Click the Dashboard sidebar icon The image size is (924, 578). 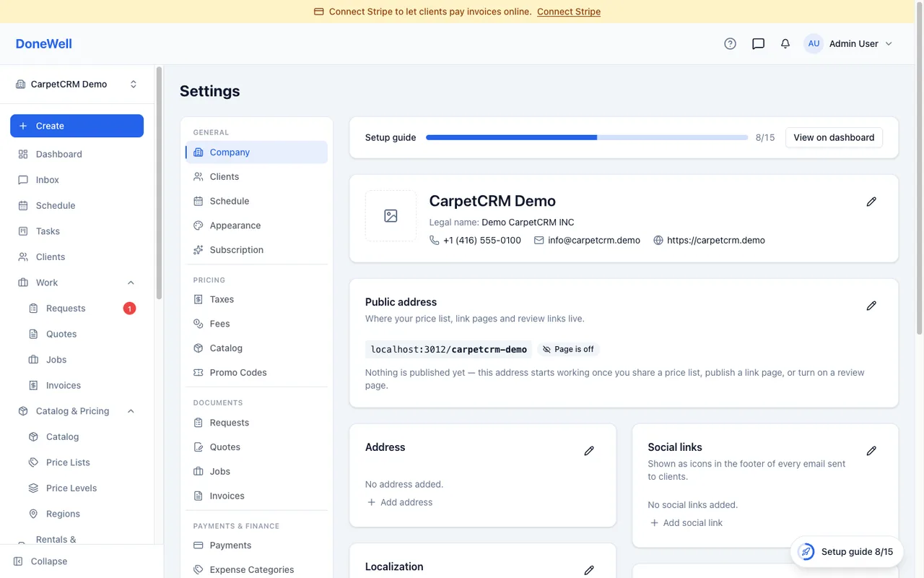pos(23,154)
